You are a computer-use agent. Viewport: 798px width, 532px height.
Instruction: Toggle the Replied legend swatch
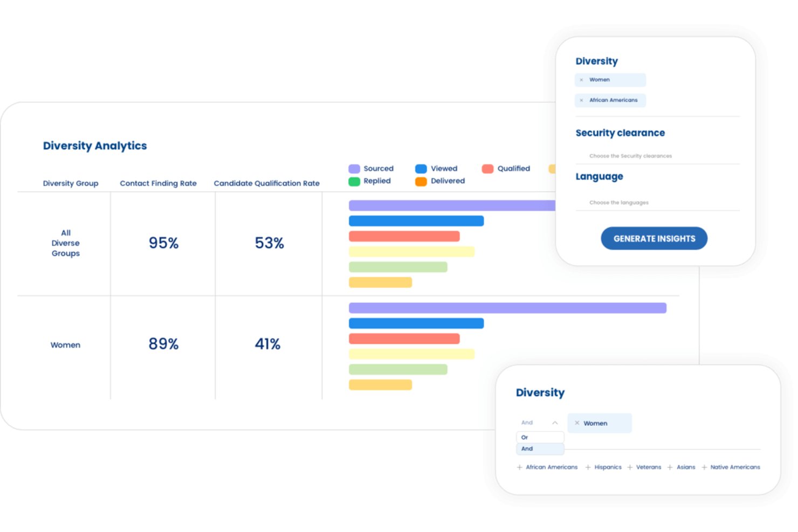(354, 181)
